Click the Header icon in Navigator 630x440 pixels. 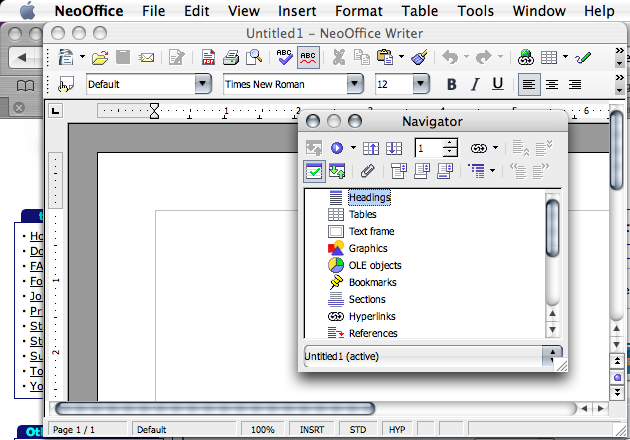(399, 171)
